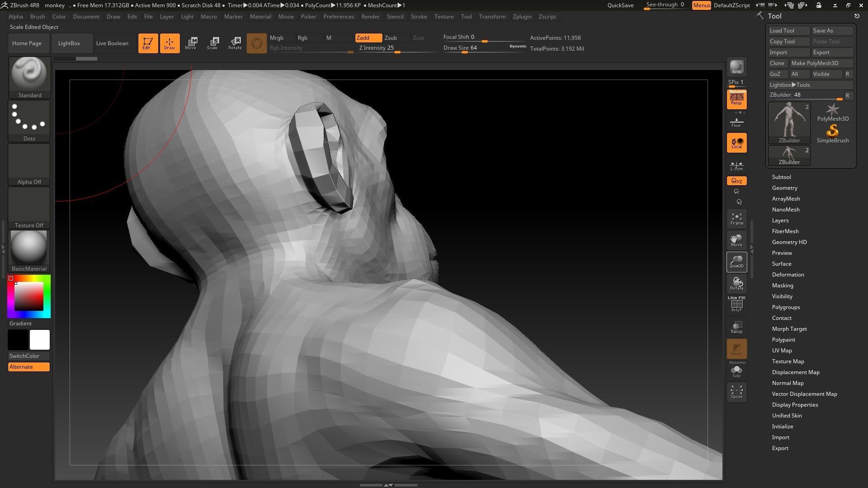Click the Gizmo 3D sphere icon

tap(256, 43)
